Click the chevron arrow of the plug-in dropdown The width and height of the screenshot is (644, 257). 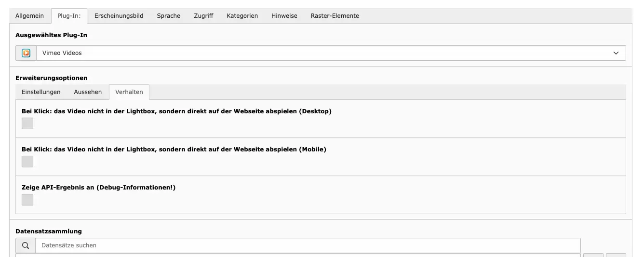tap(616, 53)
